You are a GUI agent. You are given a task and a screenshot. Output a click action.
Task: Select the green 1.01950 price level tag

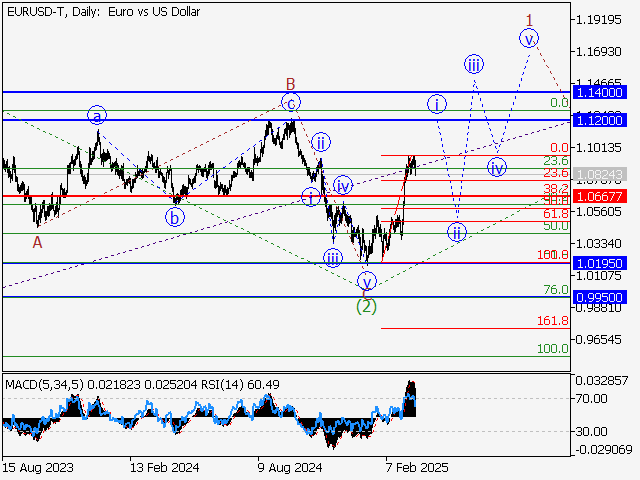(x=600, y=263)
